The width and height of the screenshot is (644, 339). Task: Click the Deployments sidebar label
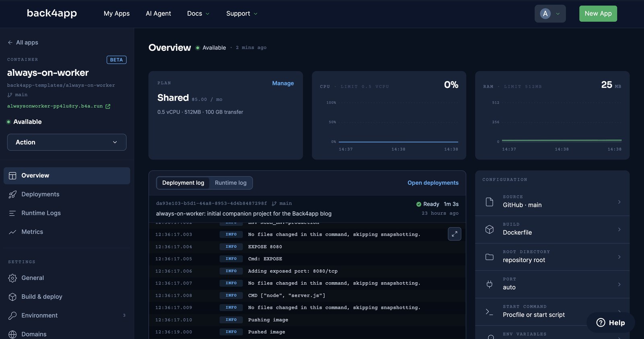click(x=40, y=194)
